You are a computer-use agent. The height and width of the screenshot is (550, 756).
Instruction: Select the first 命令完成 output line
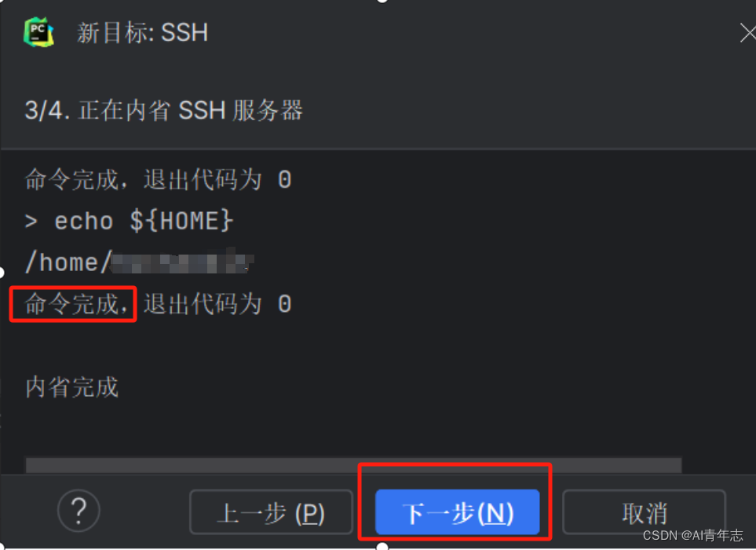coord(158,180)
